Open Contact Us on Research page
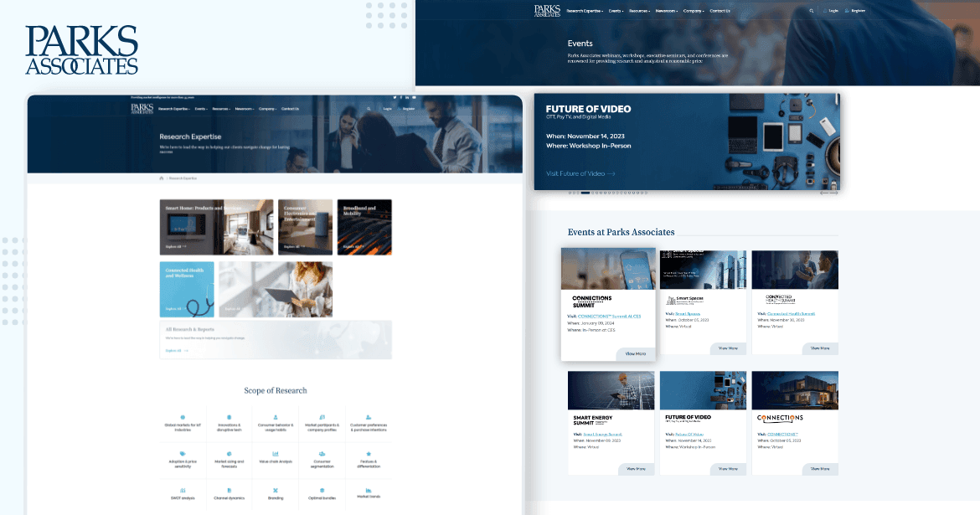This screenshot has width=980, height=515. click(290, 109)
